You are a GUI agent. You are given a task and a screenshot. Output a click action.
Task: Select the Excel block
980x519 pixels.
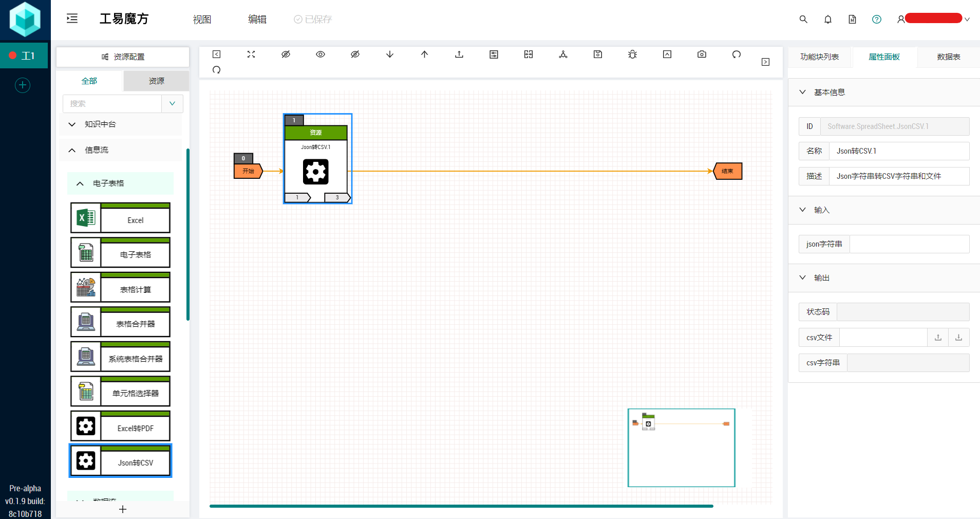pos(120,218)
